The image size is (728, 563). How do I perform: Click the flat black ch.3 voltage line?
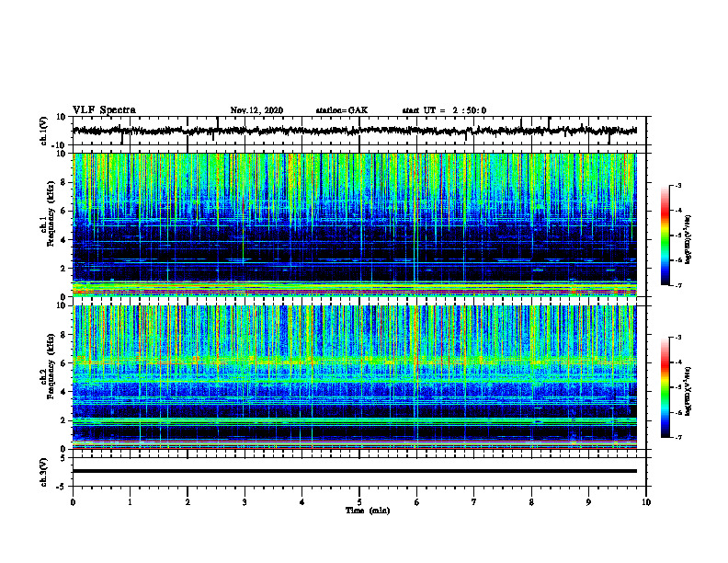[x=354, y=471]
